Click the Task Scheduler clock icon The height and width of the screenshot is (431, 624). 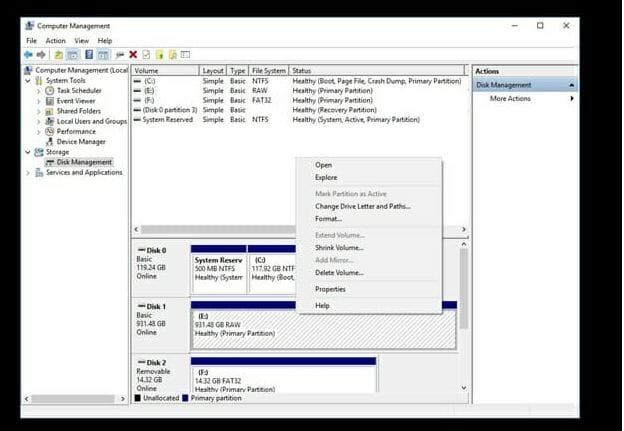49,91
